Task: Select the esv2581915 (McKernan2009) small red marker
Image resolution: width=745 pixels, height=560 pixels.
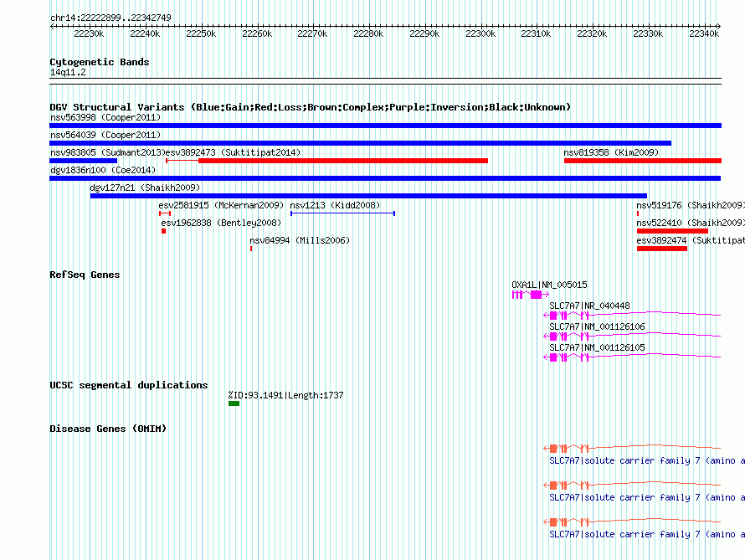Action: click(165, 213)
